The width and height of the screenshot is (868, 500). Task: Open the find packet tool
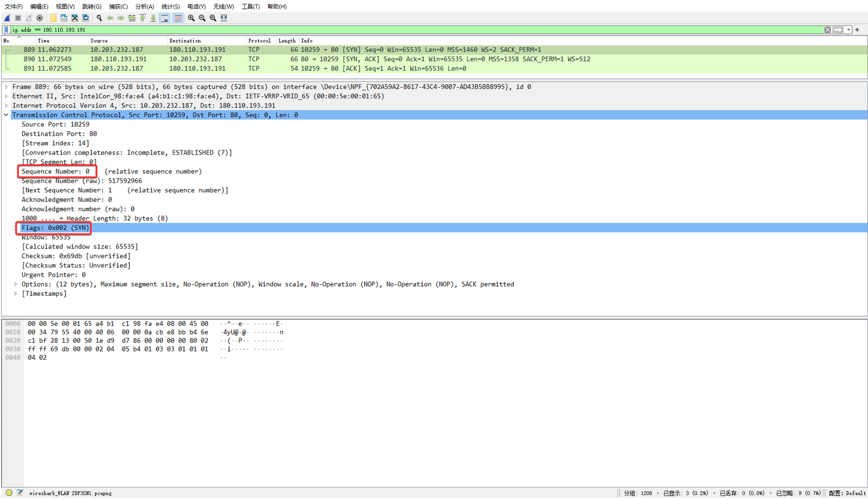click(99, 18)
